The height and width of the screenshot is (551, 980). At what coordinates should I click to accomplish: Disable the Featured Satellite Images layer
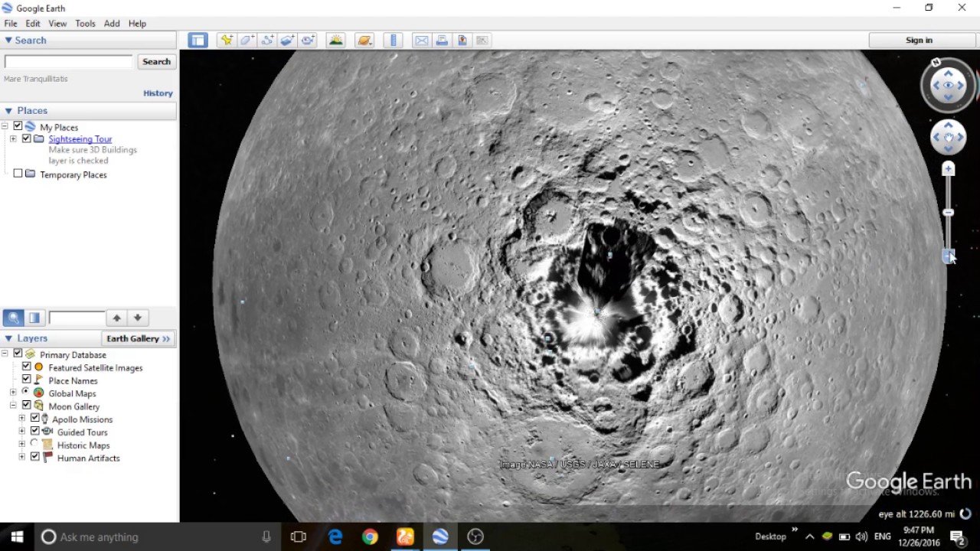(x=26, y=367)
